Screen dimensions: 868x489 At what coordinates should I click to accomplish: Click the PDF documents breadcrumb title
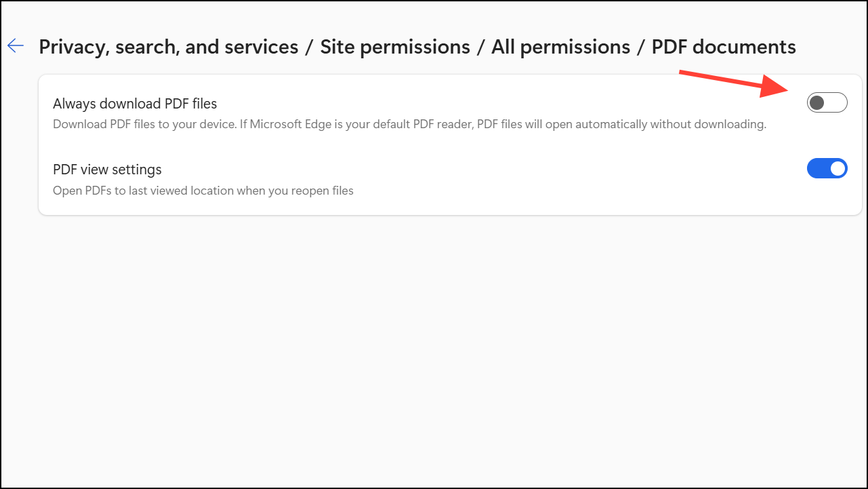point(723,47)
